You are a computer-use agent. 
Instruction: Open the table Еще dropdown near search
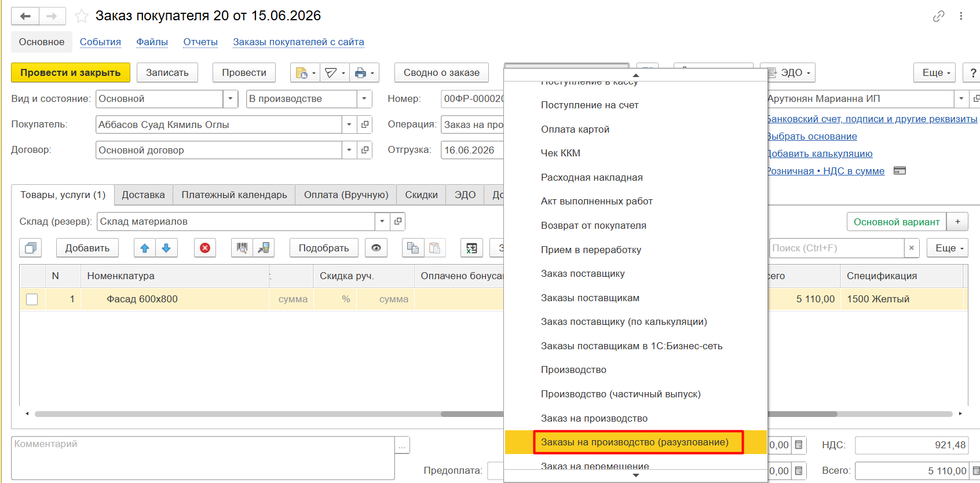click(948, 248)
